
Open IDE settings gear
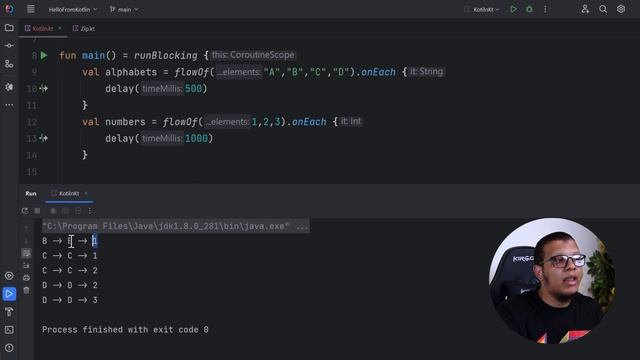point(621,9)
